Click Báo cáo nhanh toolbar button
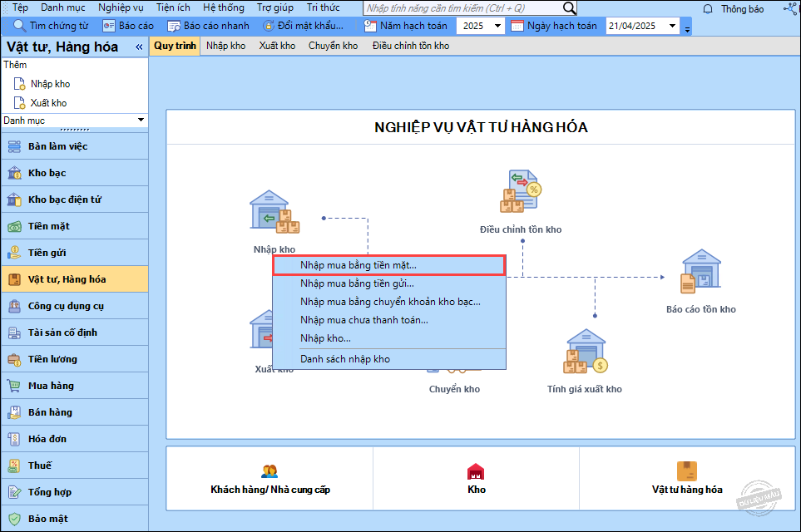The width and height of the screenshot is (801, 532). pyautogui.click(x=208, y=26)
